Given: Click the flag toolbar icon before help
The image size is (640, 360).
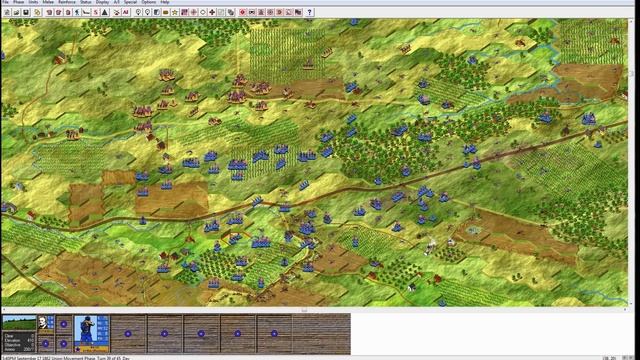Looking at the screenshot, I should tap(298, 12).
